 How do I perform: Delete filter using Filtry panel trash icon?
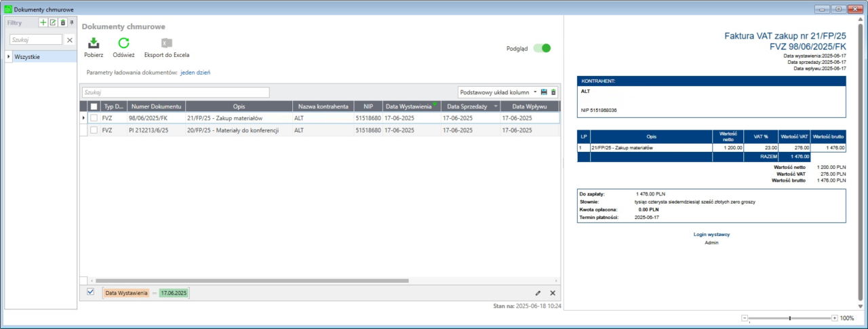pyautogui.click(x=62, y=22)
